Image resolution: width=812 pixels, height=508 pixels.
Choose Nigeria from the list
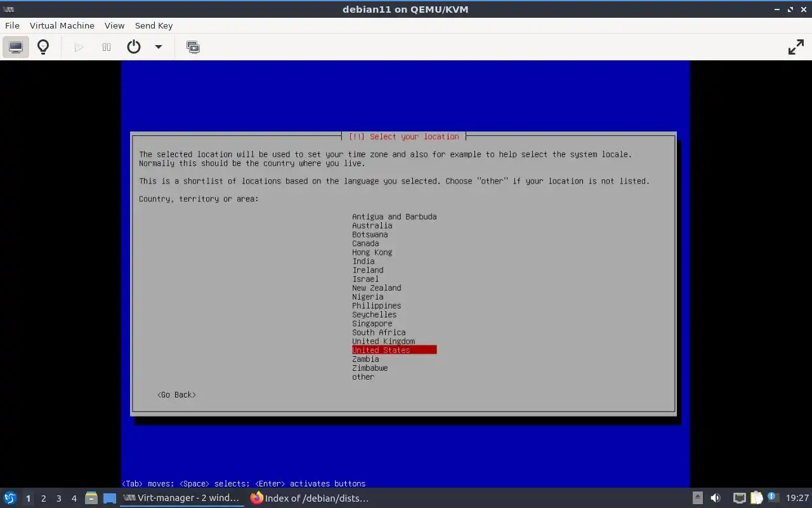pyautogui.click(x=367, y=297)
